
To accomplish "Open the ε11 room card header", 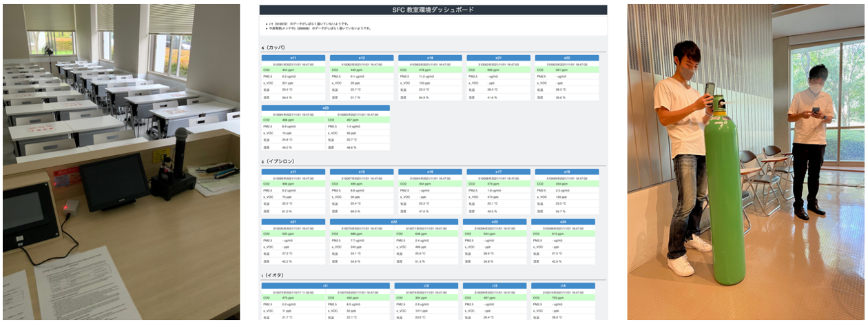I will click(293, 172).
